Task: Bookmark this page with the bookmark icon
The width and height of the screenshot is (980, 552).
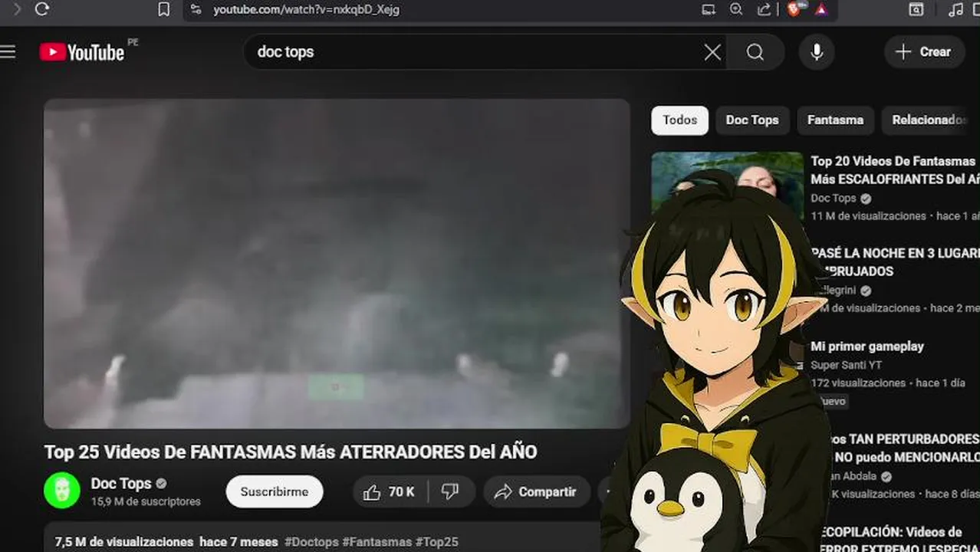Action: tap(163, 9)
